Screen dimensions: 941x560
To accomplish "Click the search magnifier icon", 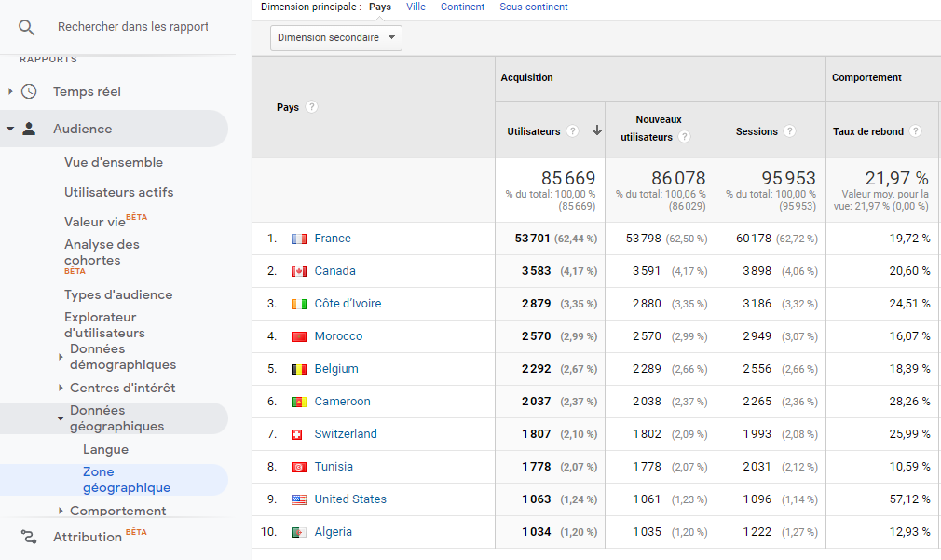I will [27, 27].
